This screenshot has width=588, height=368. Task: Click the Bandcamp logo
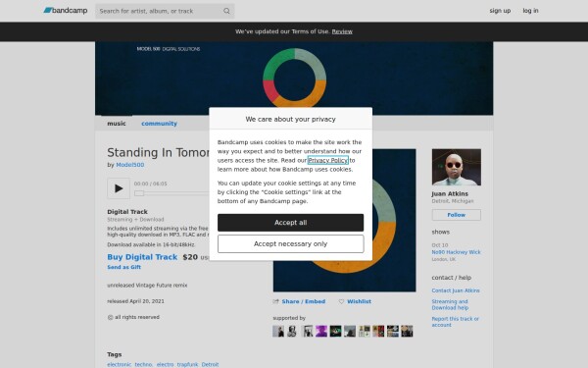pyautogui.click(x=66, y=11)
